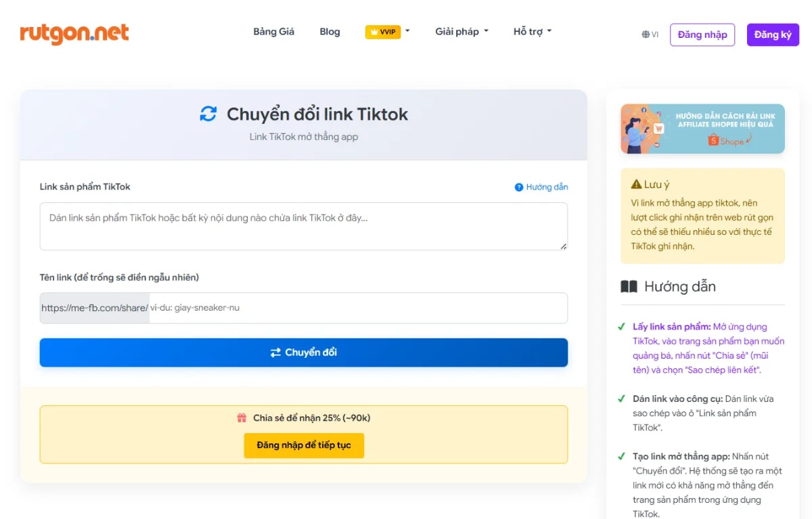
Task: Click the globe icon next to VI
Action: tap(644, 35)
